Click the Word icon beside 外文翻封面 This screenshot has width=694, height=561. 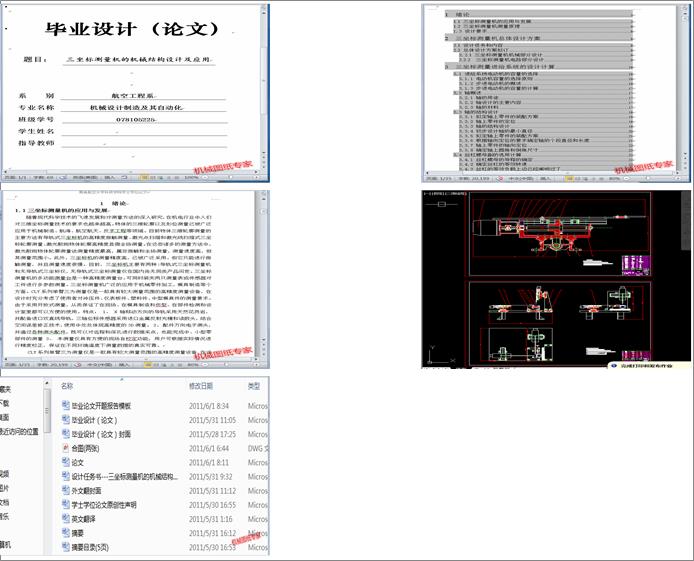pos(66,490)
